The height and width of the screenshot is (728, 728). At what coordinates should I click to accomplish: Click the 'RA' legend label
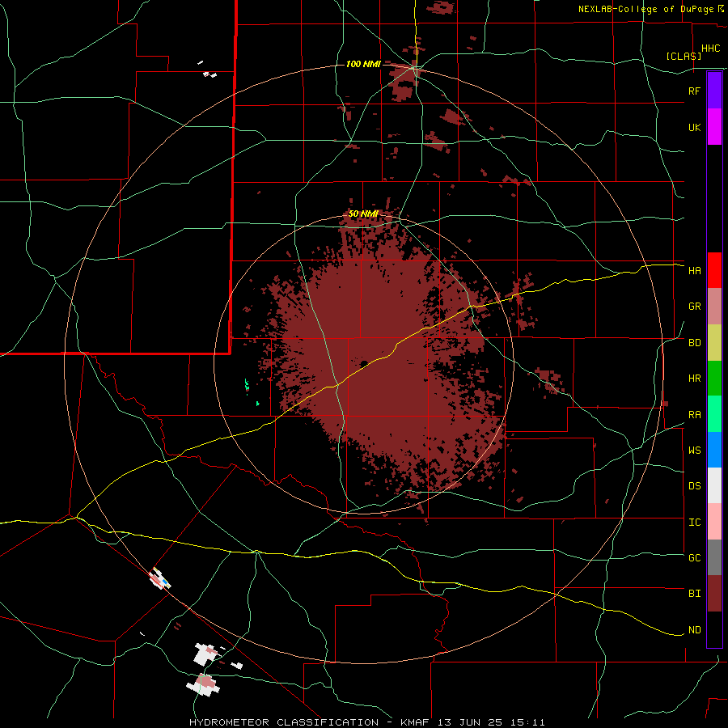pyautogui.click(x=694, y=415)
